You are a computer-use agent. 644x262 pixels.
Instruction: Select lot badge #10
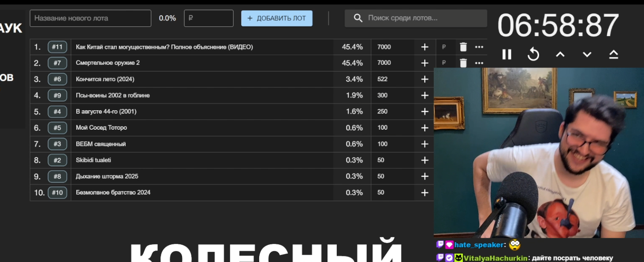click(x=57, y=192)
